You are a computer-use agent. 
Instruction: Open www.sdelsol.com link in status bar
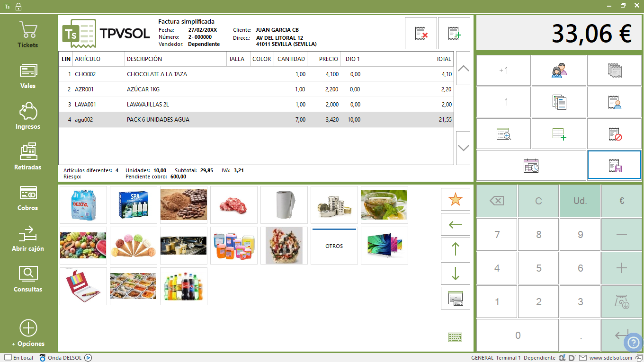[611, 358]
